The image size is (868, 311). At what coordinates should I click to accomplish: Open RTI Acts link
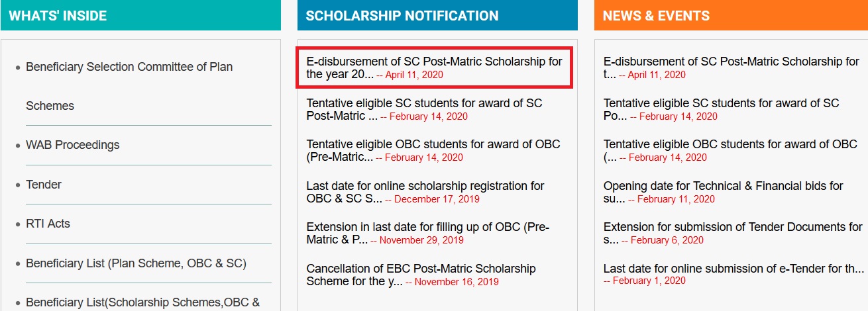(x=48, y=224)
